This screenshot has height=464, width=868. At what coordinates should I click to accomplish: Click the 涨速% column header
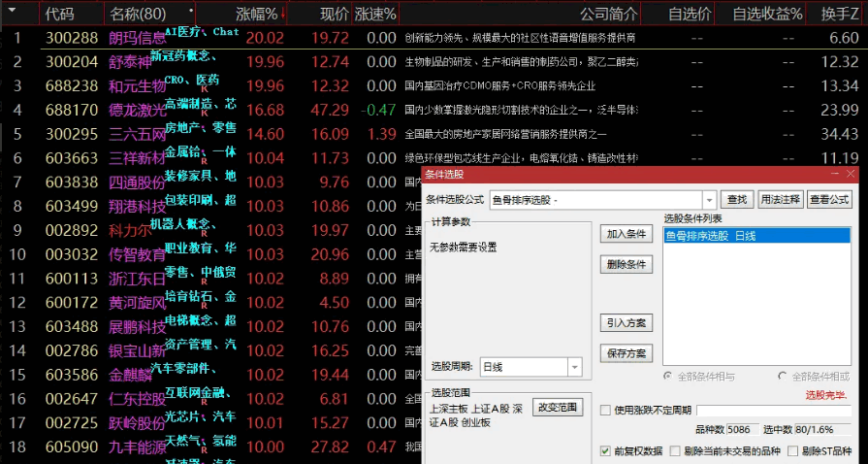pyautogui.click(x=375, y=14)
